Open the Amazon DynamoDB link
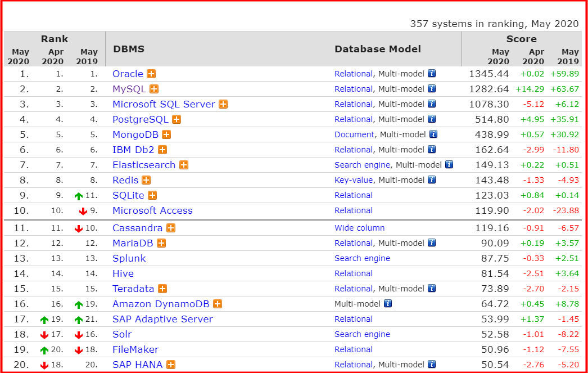588x373 pixels. coord(161,304)
